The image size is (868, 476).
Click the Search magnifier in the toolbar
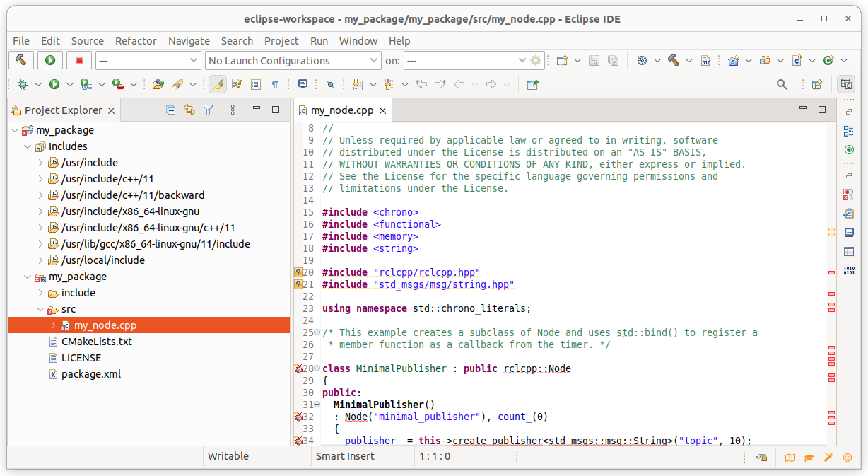click(781, 83)
